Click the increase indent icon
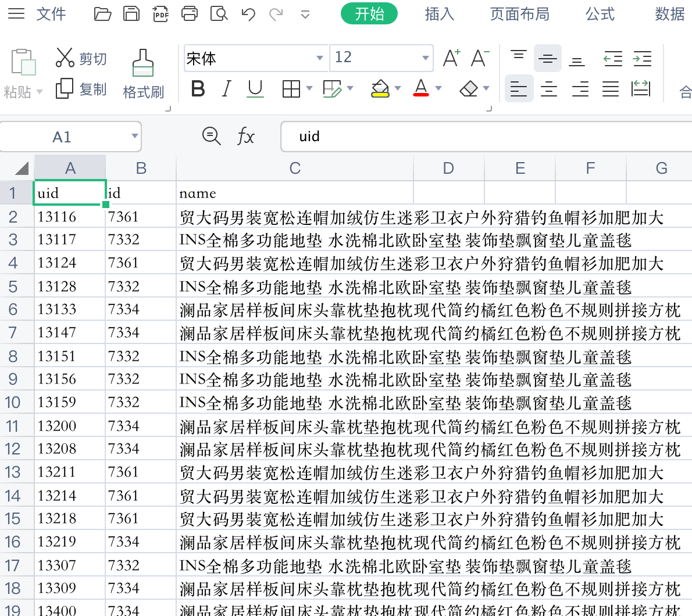This screenshot has height=616, width=692. 642,59
